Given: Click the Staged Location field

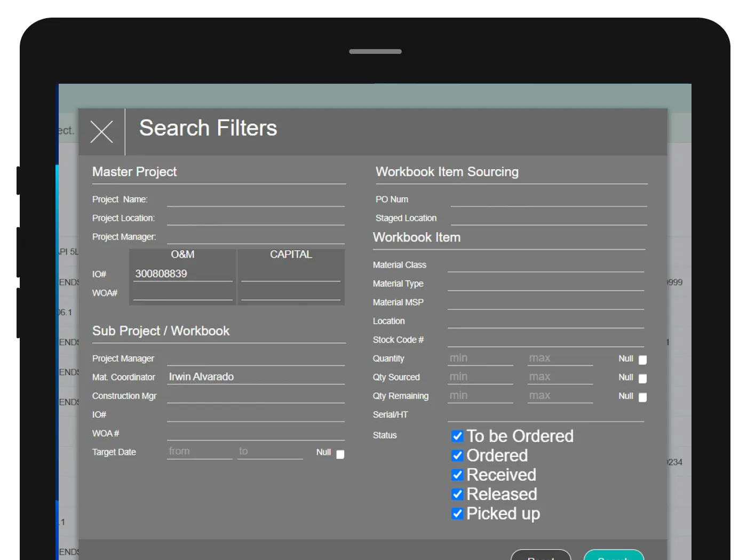Looking at the screenshot, I should click(x=549, y=220).
